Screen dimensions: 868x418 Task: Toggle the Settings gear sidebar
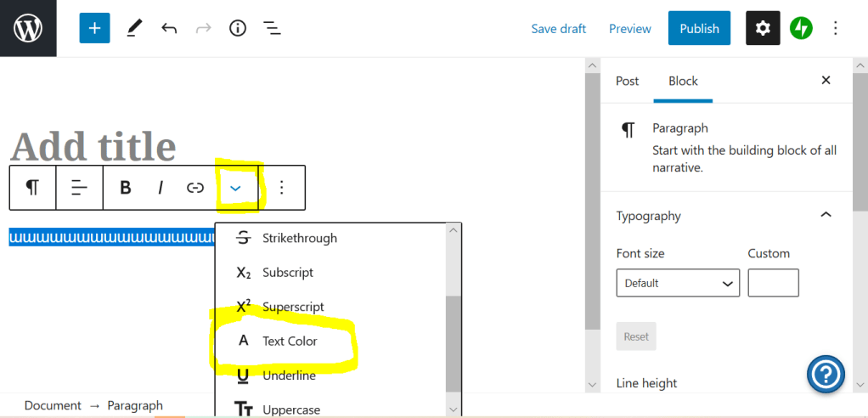[763, 28]
